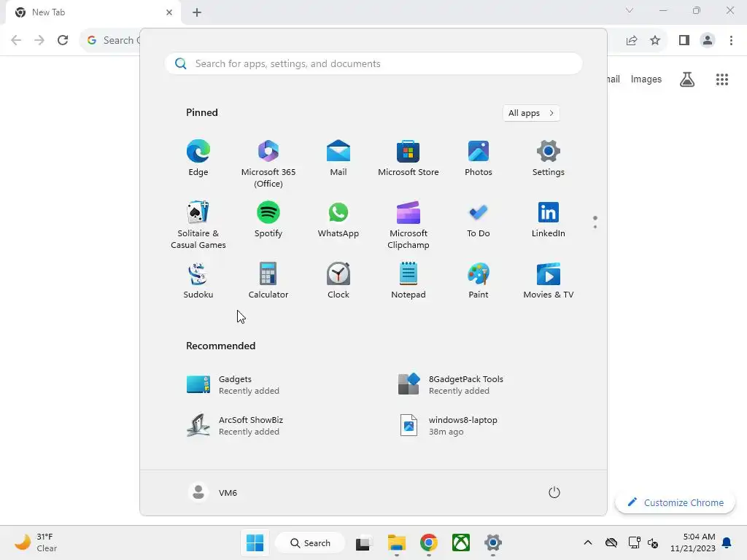This screenshot has width=747, height=560.
Task: Click Chrome's share this page icon
Action: click(632, 41)
